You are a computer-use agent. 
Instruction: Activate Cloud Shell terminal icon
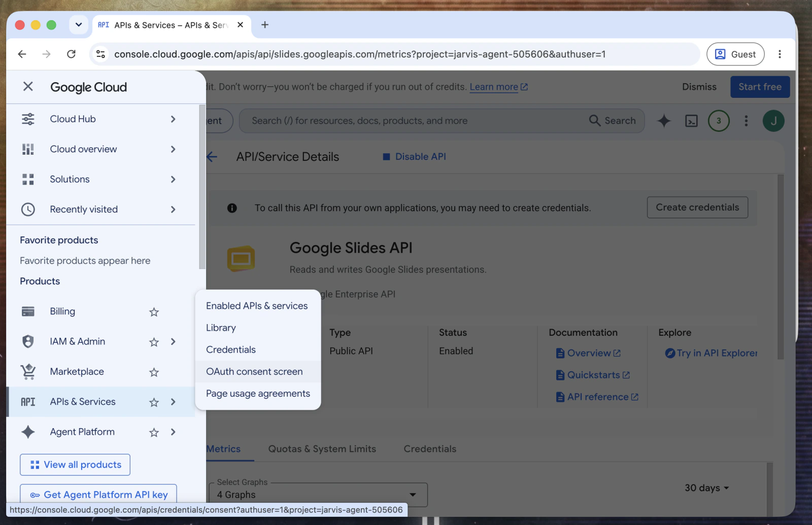tap(691, 121)
